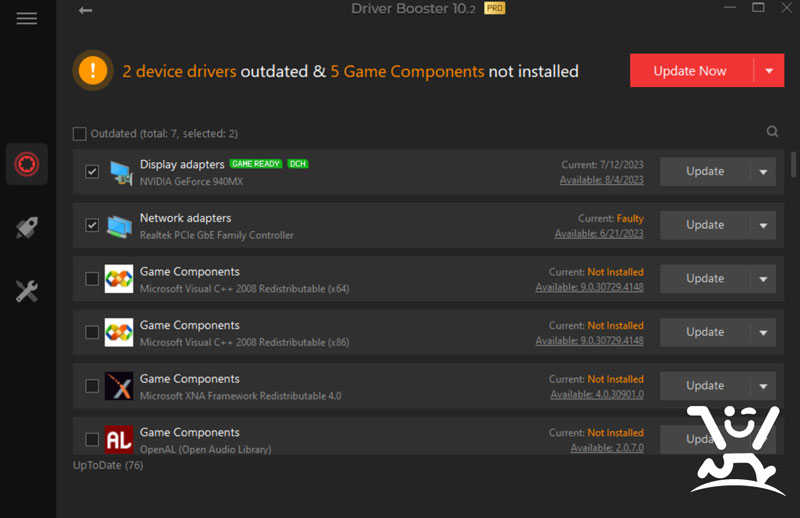800x518 pixels.
Task: Open Update dropdown for Network adapters
Action: click(763, 225)
